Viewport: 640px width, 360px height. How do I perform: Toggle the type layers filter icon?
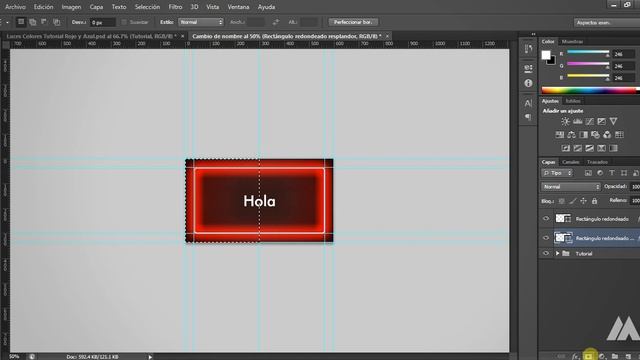pyautogui.click(x=612, y=173)
